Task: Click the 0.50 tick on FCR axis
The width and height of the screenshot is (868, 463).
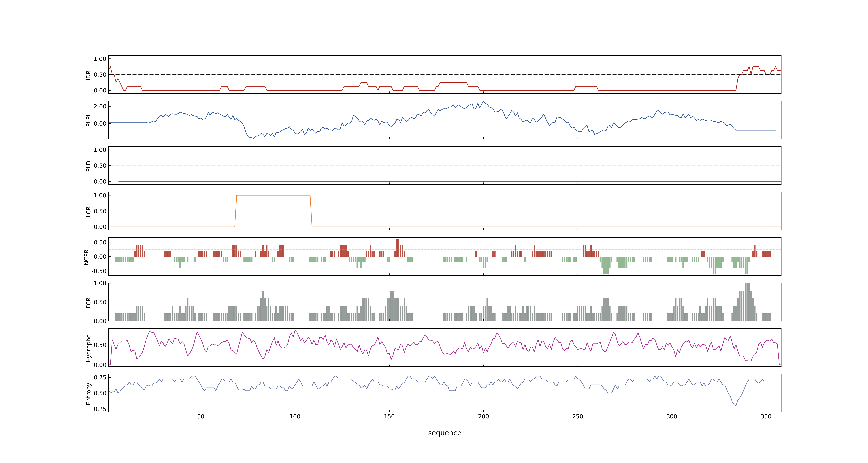Action: coord(100,302)
